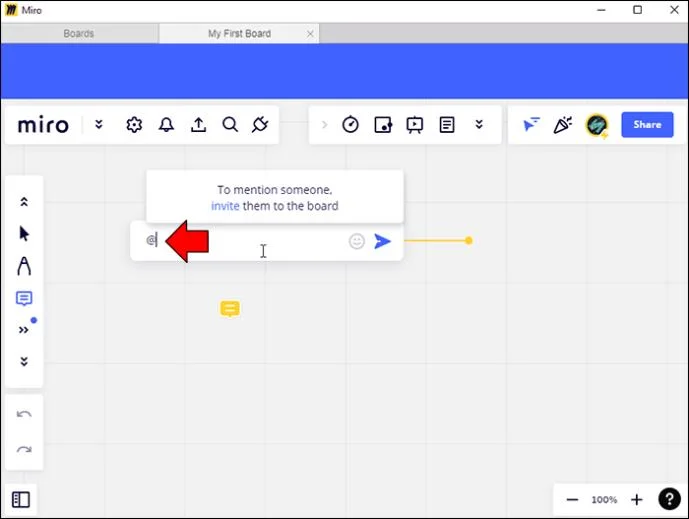Select the cursor select tool
Screen dimensions: 689x519
(x=24, y=234)
